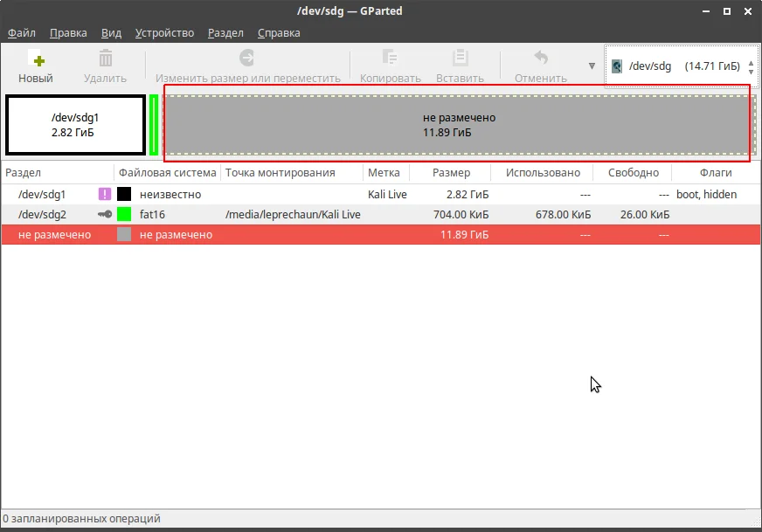Viewport: 762px width, 532px height.
Task: Maximize the GParted window
Action: (727, 11)
